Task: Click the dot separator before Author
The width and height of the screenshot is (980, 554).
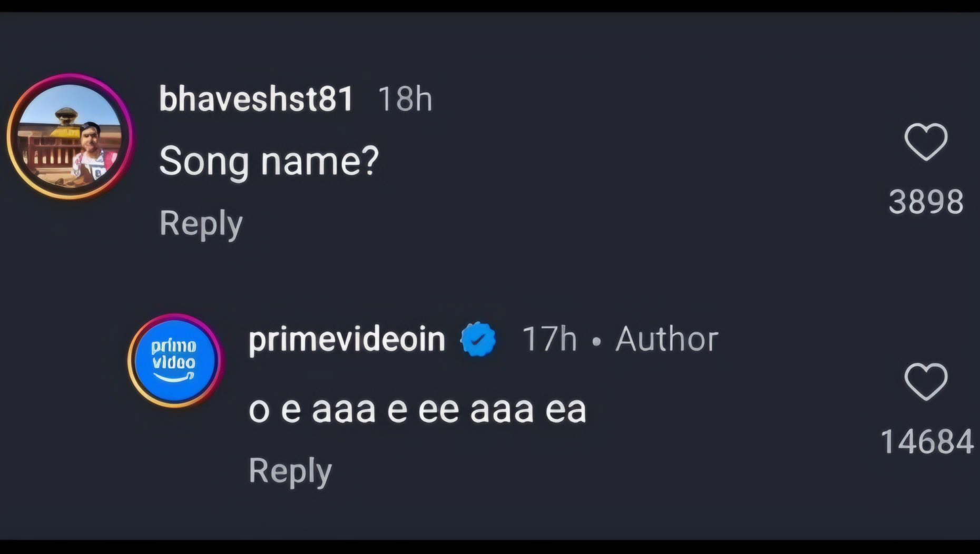Action: pyautogui.click(x=596, y=341)
